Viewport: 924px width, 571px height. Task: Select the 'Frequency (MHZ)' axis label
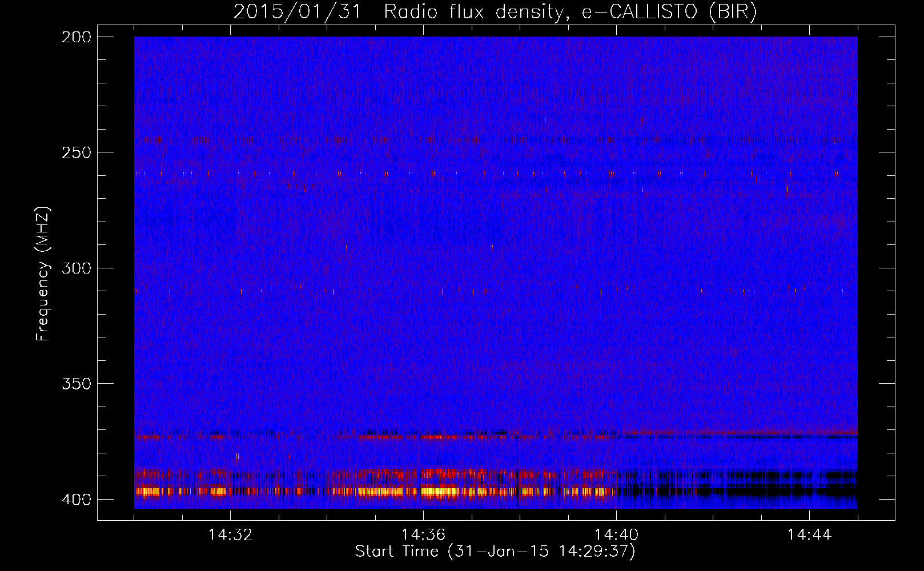point(42,274)
